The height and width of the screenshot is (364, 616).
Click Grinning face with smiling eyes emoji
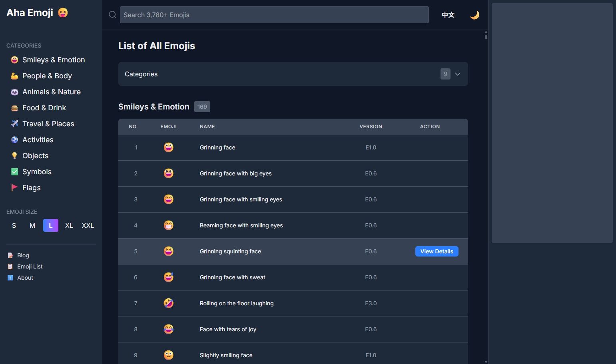(169, 199)
